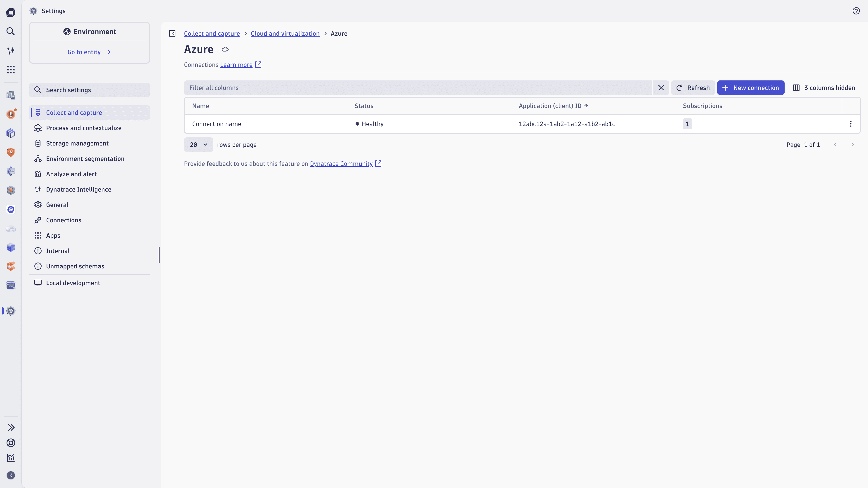Click New connection button
868x488 pixels.
click(751, 88)
